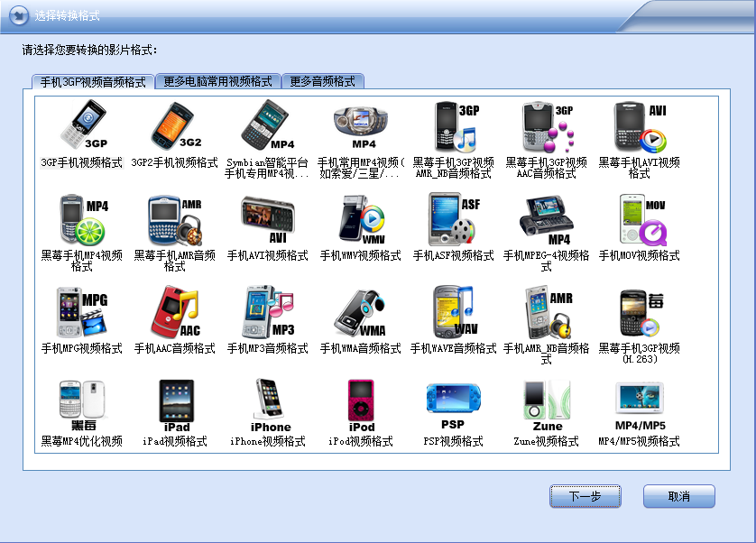Pick the 黑莓手机AVI视频格式 icon

click(641, 126)
